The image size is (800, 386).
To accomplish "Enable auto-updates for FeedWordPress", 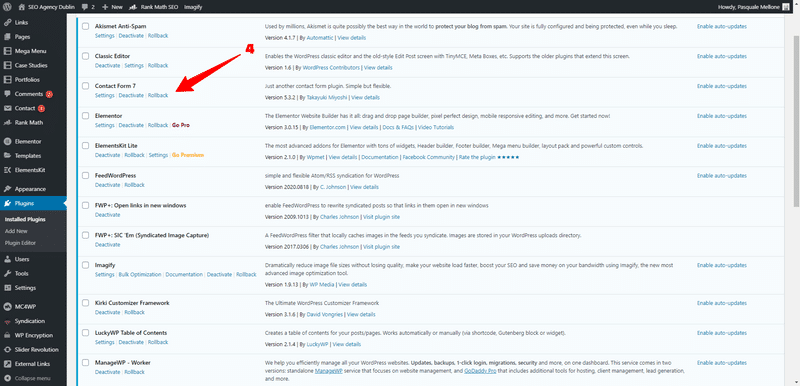I will pyautogui.click(x=721, y=175).
